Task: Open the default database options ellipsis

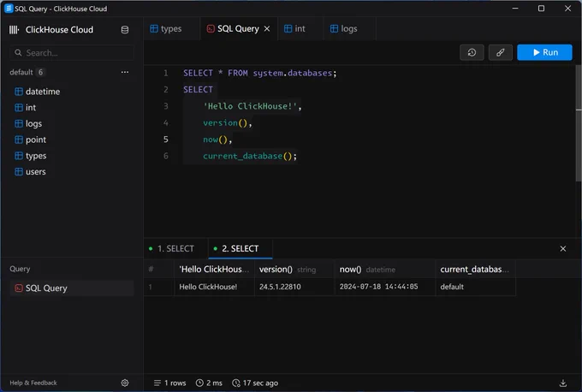Action: (125, 72)
